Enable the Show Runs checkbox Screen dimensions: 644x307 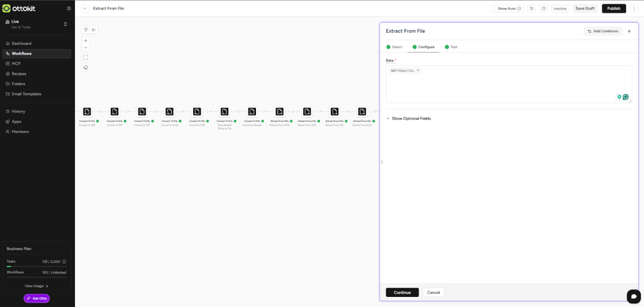pyautogui.click(x=495, y=9)
